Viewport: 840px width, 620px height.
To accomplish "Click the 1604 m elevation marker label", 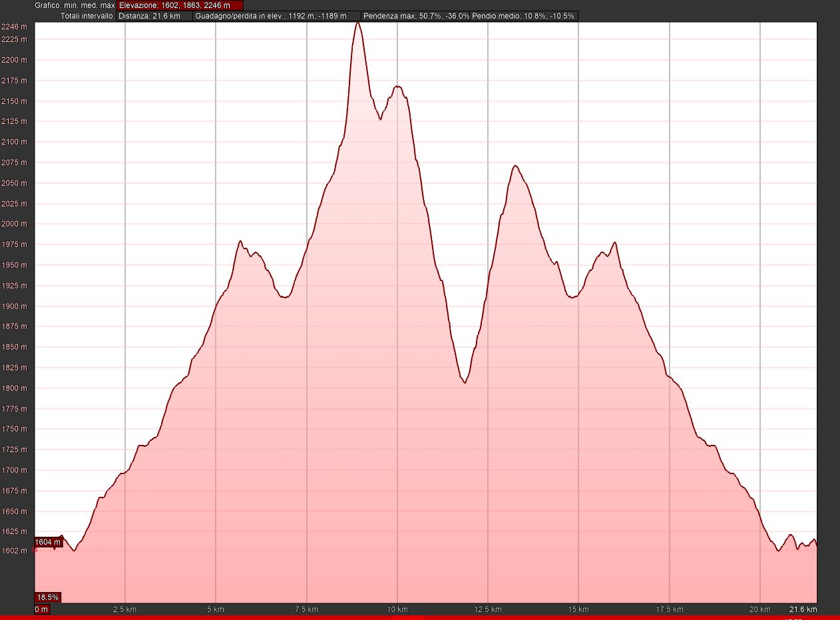I will tap(48, 542).
